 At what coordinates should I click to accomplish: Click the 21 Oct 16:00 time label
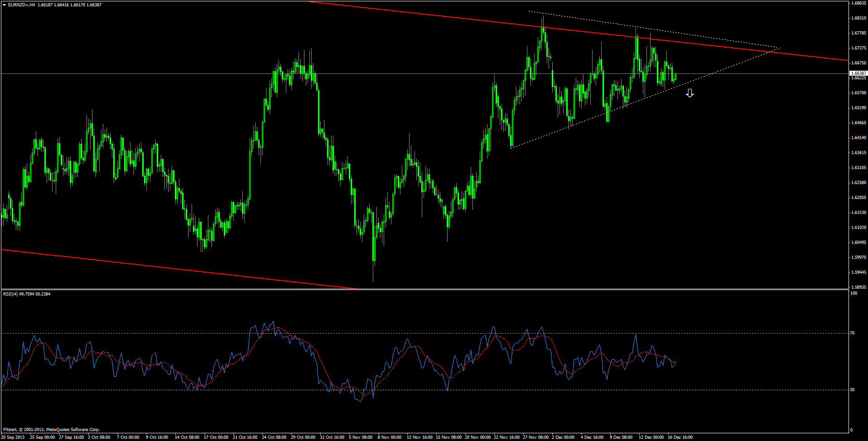tap(245, 437)
